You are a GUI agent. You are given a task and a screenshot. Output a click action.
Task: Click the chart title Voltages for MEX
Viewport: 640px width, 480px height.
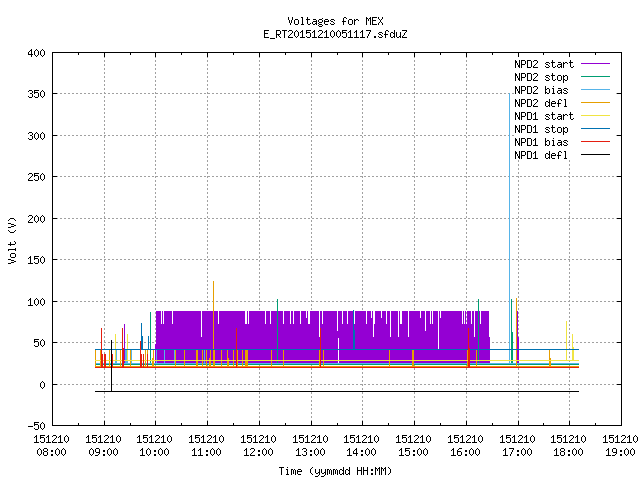[x=335, y=21]
